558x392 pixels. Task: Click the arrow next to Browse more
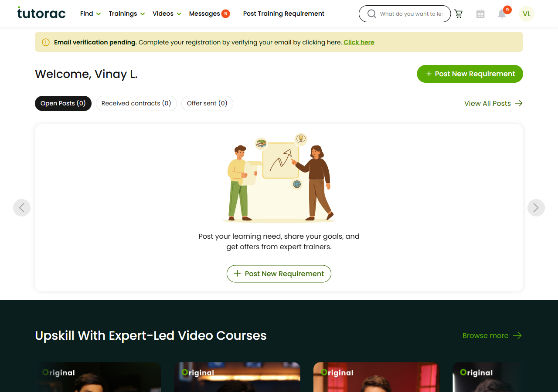pos(517,335)
